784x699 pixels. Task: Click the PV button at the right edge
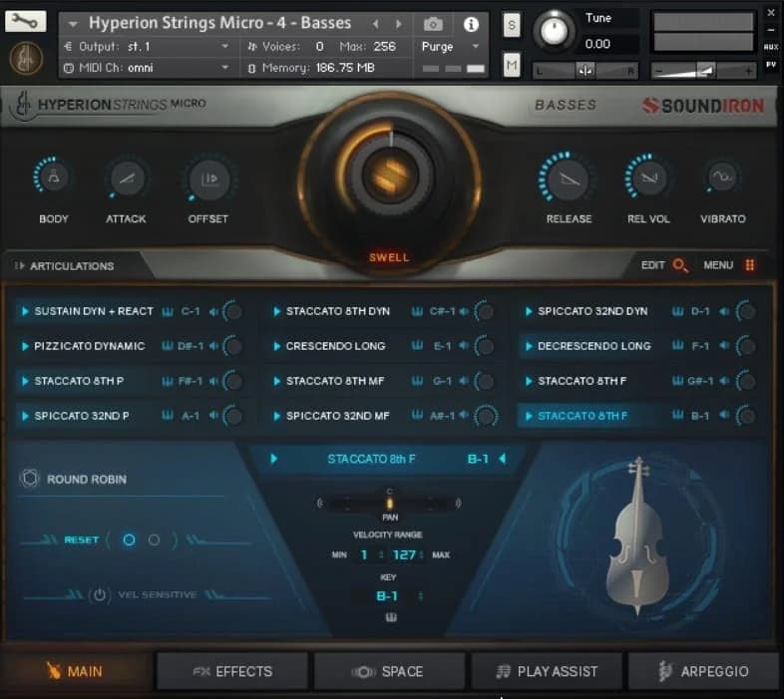pyautogui.click(x=770, y=65)
